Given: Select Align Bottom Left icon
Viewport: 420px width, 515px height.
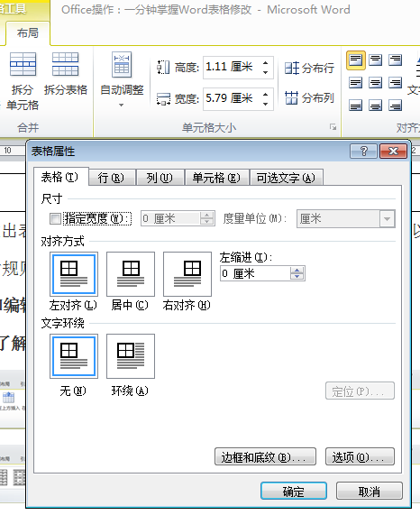Looking at the screenshot, I should click(356, 106).
